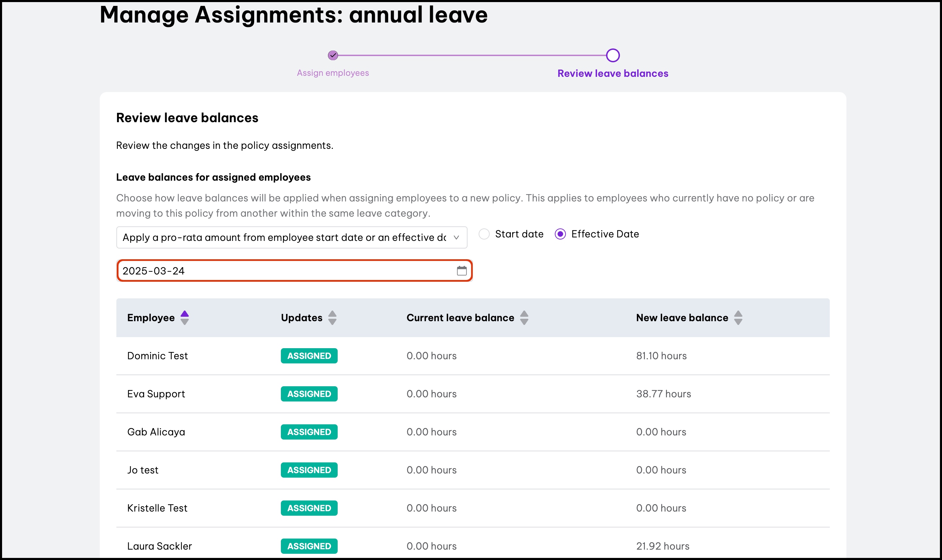Click the Jo test employee name
The image size is (942, 560).
(143, 470)
